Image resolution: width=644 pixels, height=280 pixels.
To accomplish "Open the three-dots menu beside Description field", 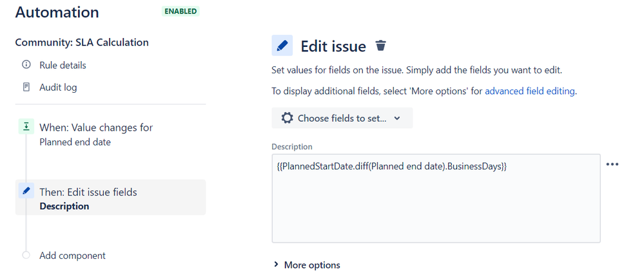I will pyautogui.click(x=612, y=164).
